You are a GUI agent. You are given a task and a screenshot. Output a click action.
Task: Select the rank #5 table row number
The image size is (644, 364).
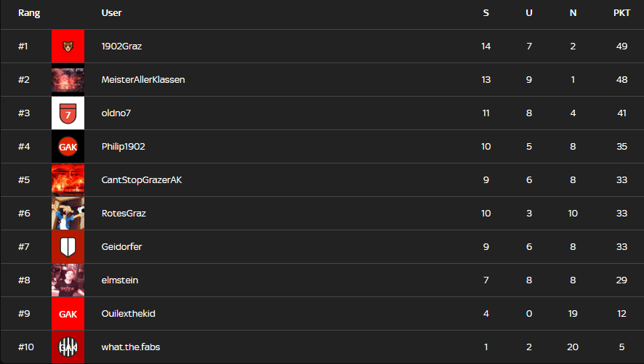(24, 179)
